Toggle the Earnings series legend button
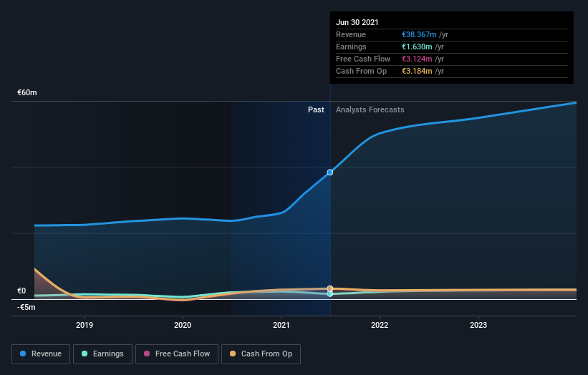Image resolution: width=588 pixels, height=375 pixels. tap(102, 354)
